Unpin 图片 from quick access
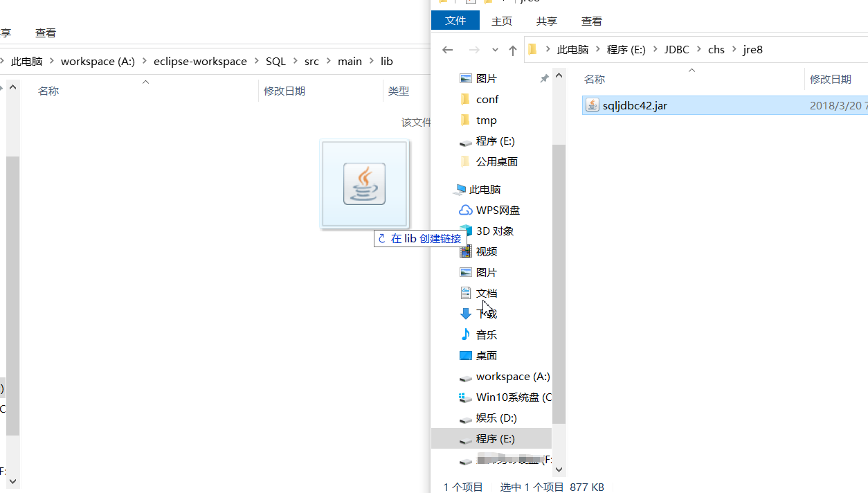 point(544,78)
